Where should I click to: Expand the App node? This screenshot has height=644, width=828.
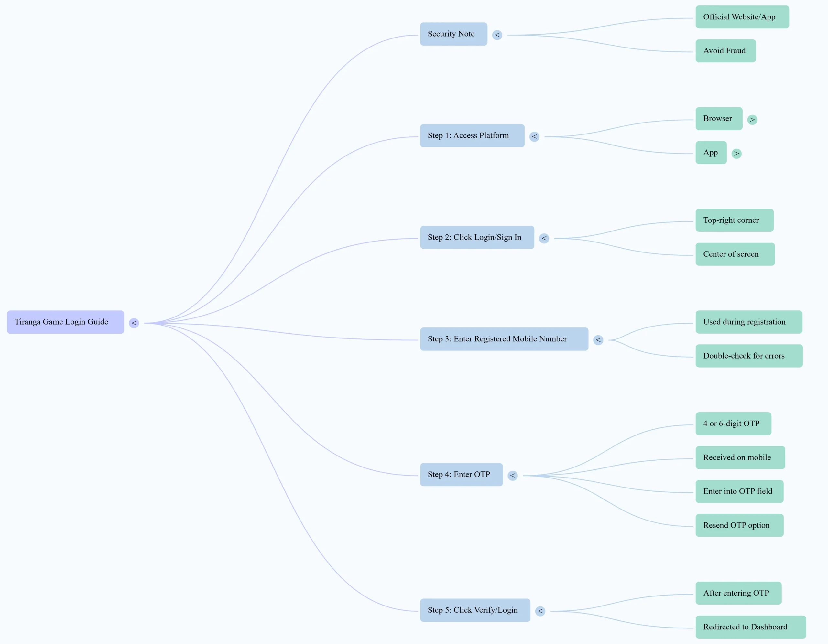coord(736,154)
